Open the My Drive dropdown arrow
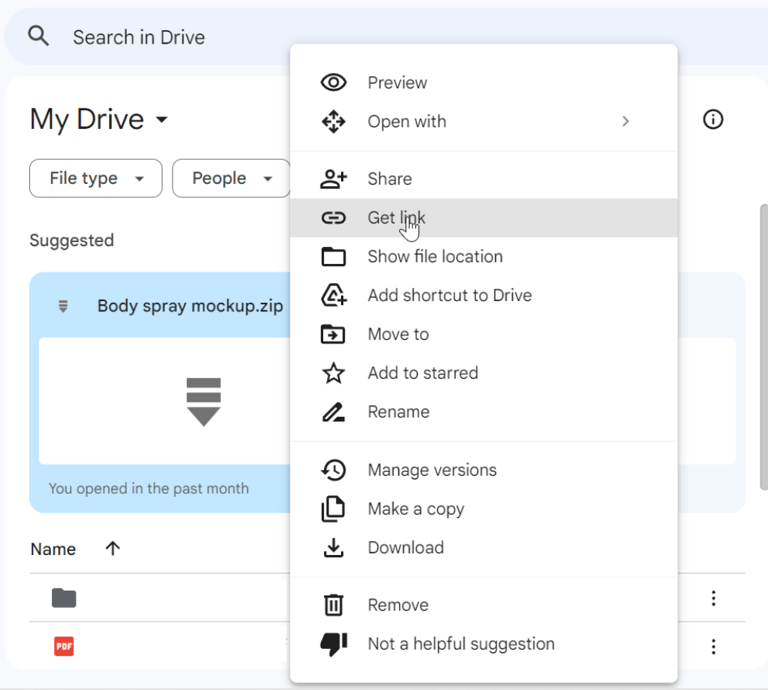The width and height of the screenshot is (768, 690). point(162,119)
